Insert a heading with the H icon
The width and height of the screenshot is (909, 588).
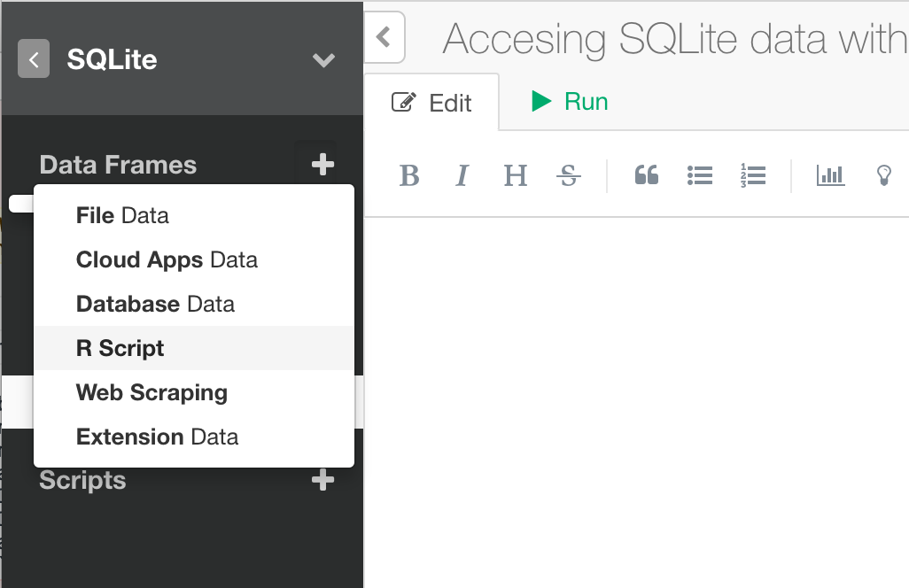(x=516, y=175)
